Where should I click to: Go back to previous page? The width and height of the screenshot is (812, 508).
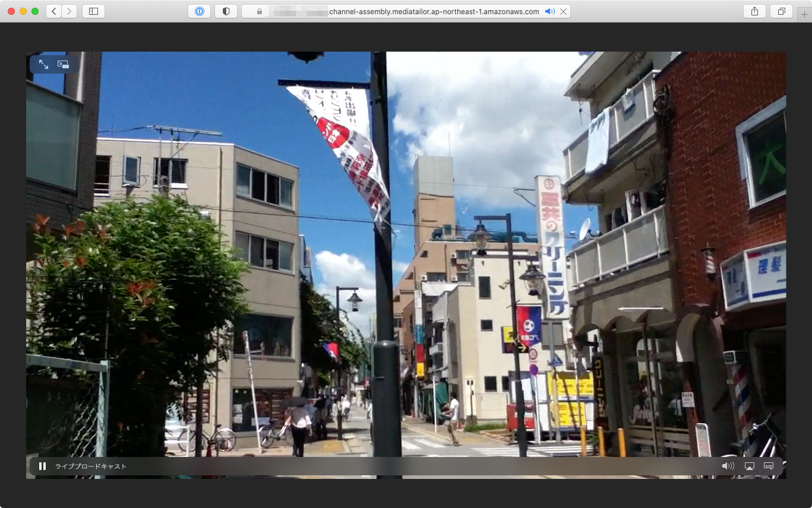click(53, 11)
